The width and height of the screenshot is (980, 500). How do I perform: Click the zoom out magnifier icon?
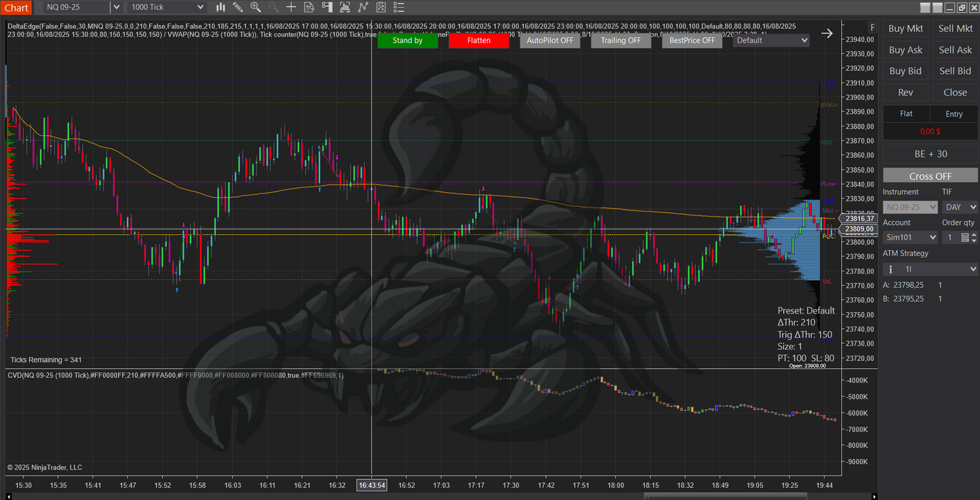[273, 7]
